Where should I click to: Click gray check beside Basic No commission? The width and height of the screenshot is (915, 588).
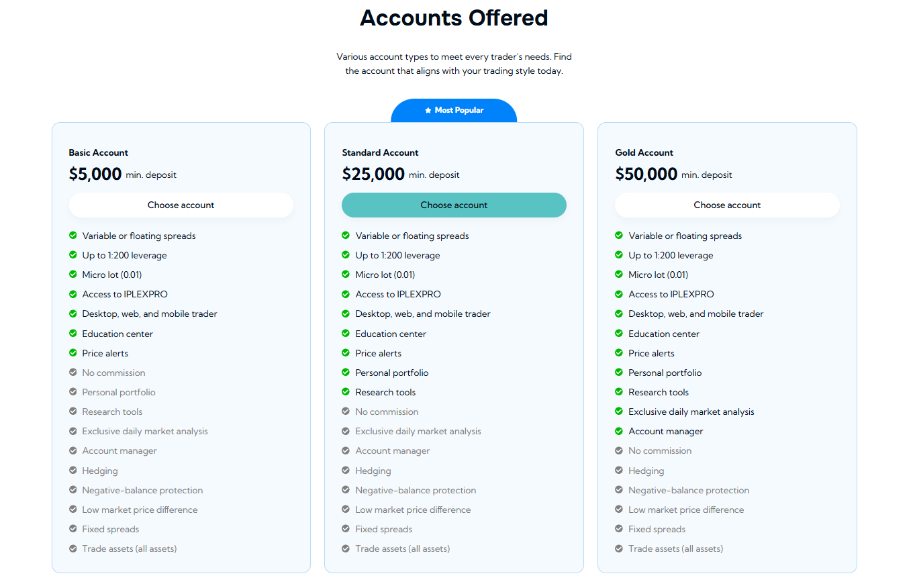73,373
